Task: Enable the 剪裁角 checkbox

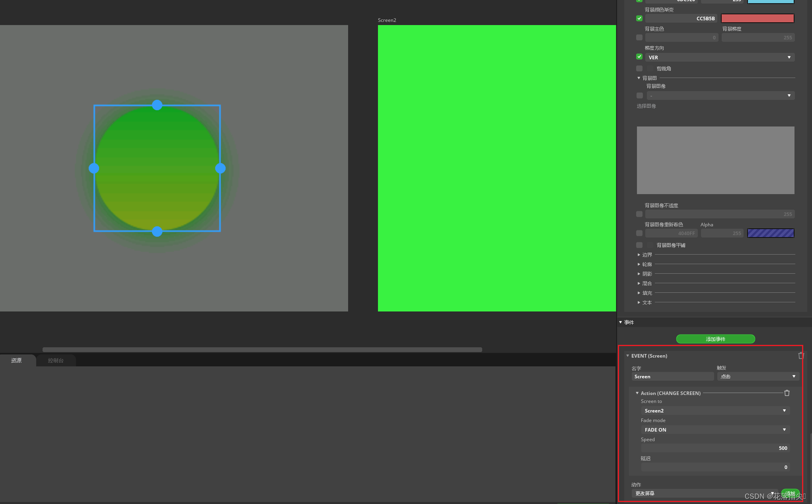Action: pos(639,68)
